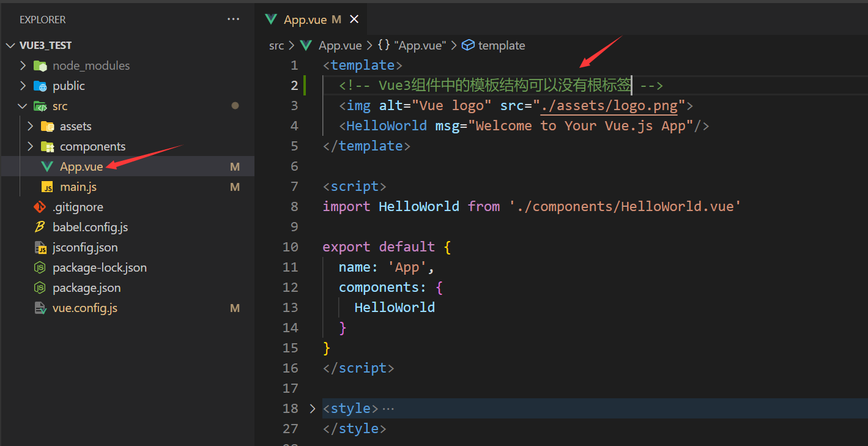Click the EXPLORER panel title
This screenshot has width=868, height=446.
point(42,20)
